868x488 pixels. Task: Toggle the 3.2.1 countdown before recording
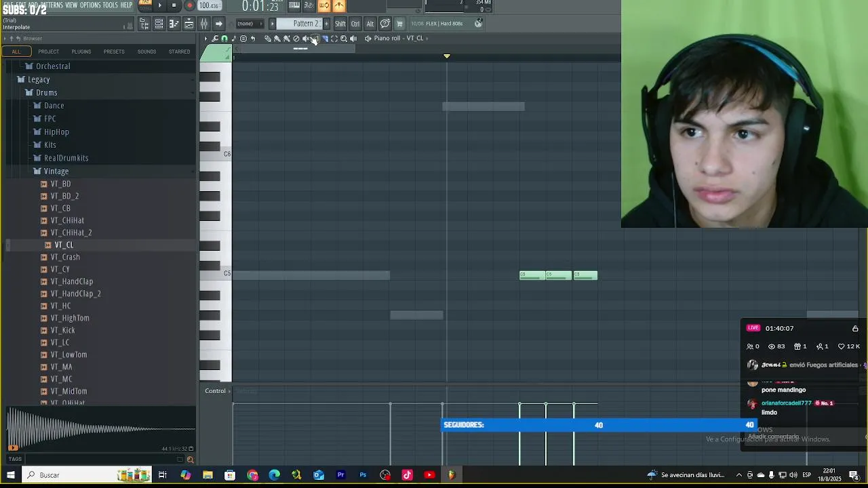pyautogui.click(x=309, y=5)
